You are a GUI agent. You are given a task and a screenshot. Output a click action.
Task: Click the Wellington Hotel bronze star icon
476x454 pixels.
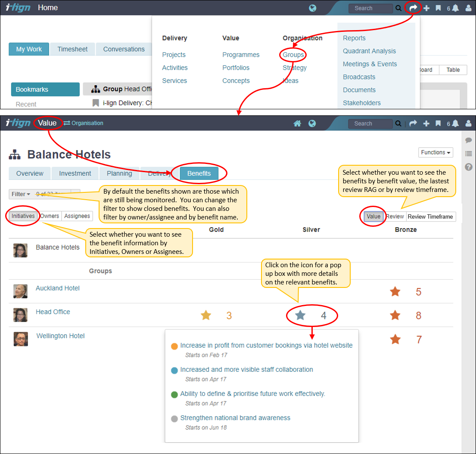pyautogui.click(x=395, y=339)
